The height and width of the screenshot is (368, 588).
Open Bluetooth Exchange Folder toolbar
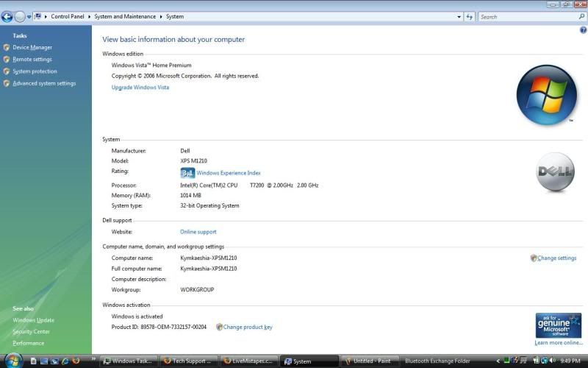click(437, 361)
